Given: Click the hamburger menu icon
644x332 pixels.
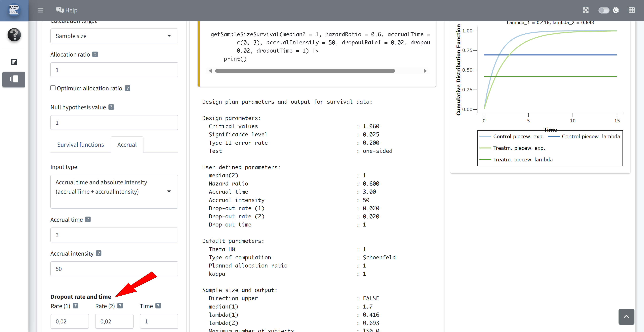Looking at the screenshot, I should pos(41,10).
